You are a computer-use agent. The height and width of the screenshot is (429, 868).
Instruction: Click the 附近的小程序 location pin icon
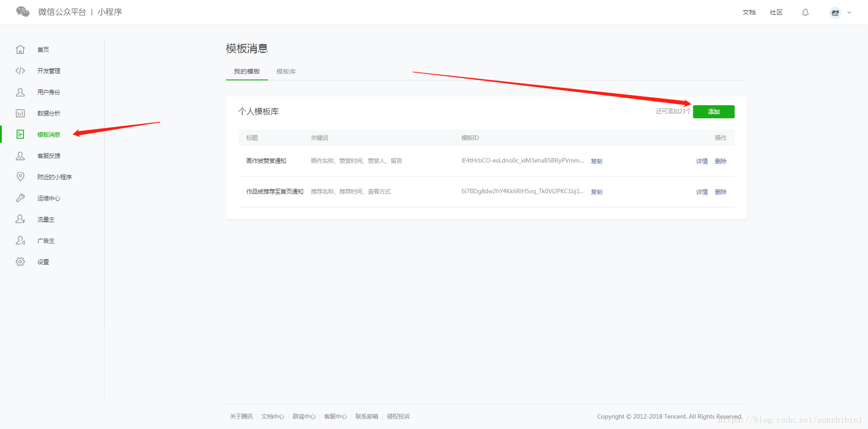(20, 177)
